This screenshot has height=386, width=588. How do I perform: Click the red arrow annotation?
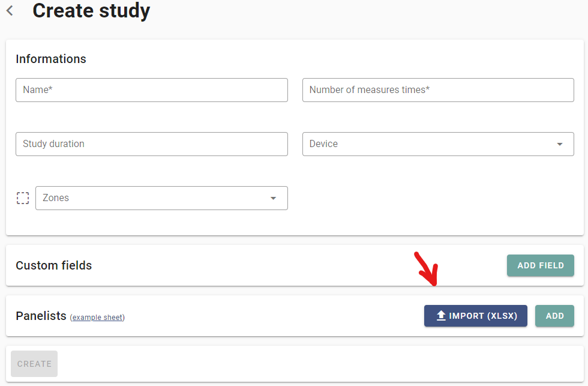pyautogui.click(x=427, y=268)
